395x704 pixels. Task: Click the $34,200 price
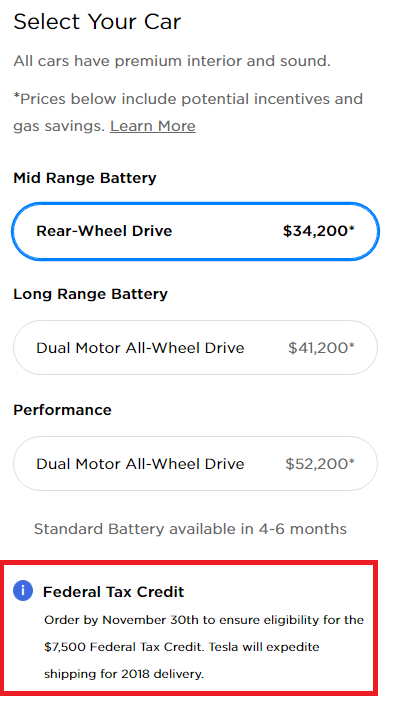click(318, 231)
